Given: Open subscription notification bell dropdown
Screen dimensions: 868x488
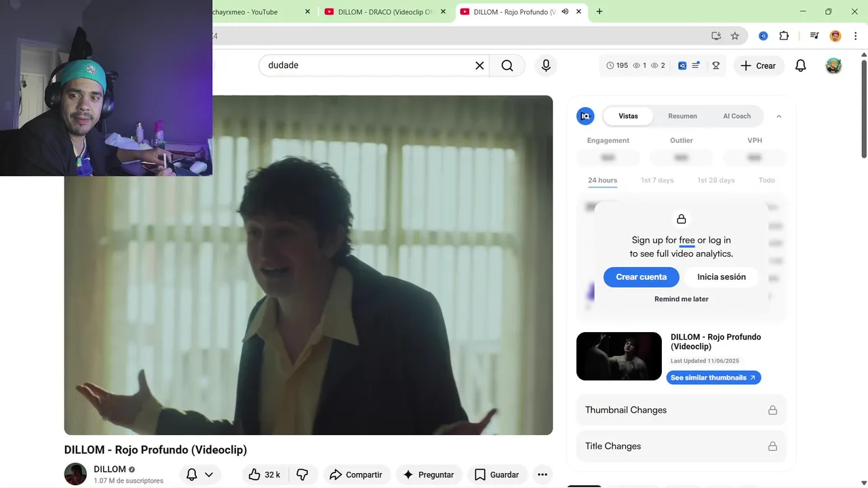Looking at the screenshot, I should pyautogui.click(x=200, y=474).
